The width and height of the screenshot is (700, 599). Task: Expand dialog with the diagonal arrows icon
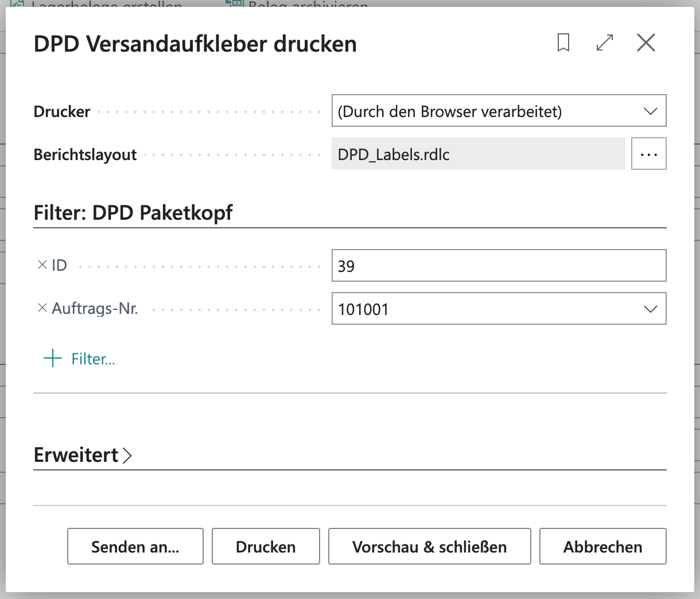coord(605,42)
